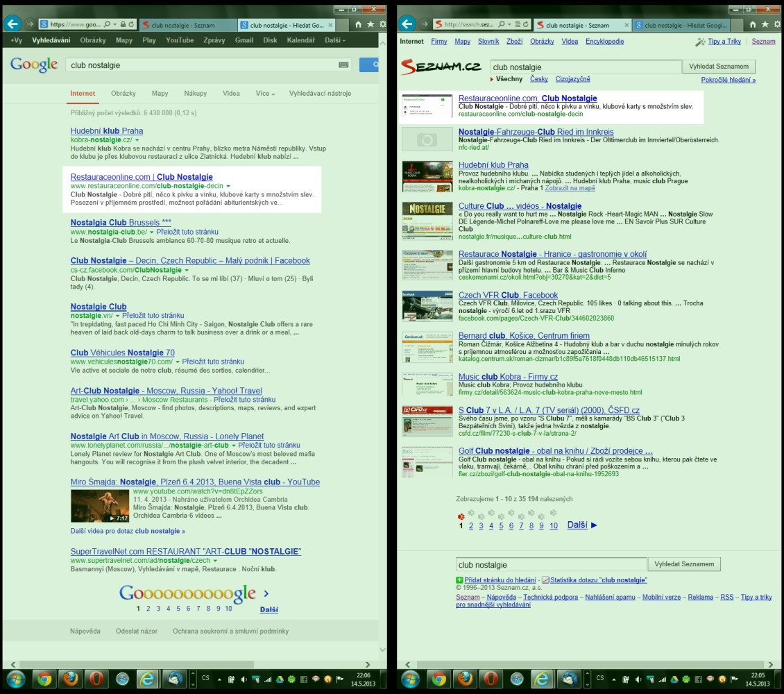
Task: Go to Seznam results page 10
Action: [x=554, y=526]
